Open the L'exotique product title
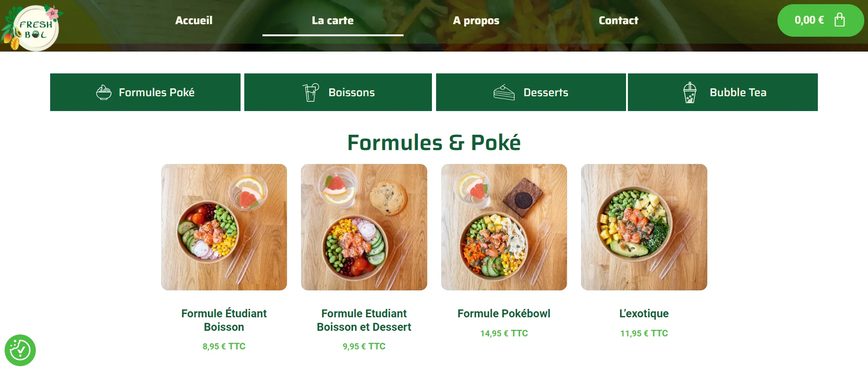 pyautogui.click(x=644, y=314)
